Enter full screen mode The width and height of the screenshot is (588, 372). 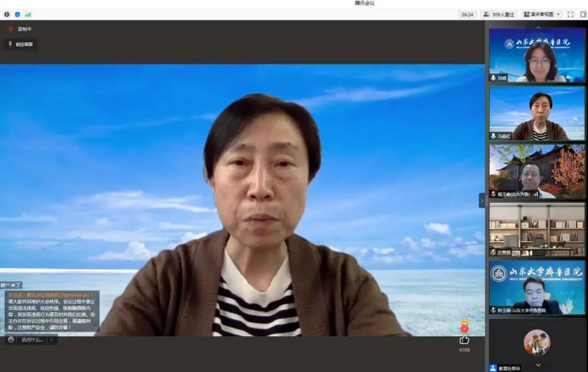(x=570, y=14)
